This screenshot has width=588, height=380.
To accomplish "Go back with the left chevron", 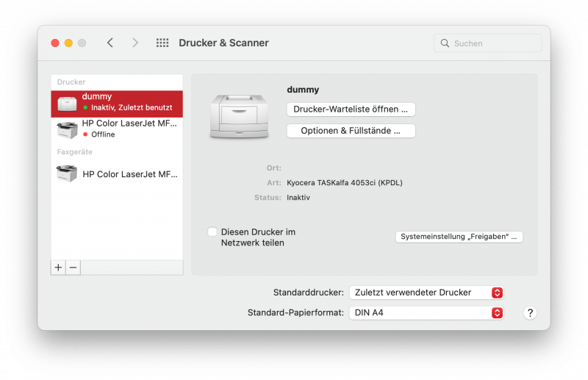I will pyautogui.click(x=110, y=43).
